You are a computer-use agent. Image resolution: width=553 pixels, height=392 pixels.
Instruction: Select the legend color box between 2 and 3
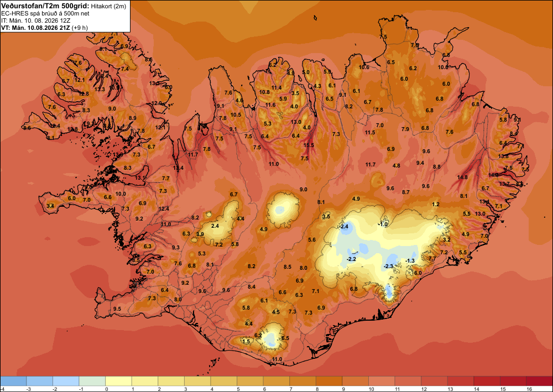(x=171, y=381)
